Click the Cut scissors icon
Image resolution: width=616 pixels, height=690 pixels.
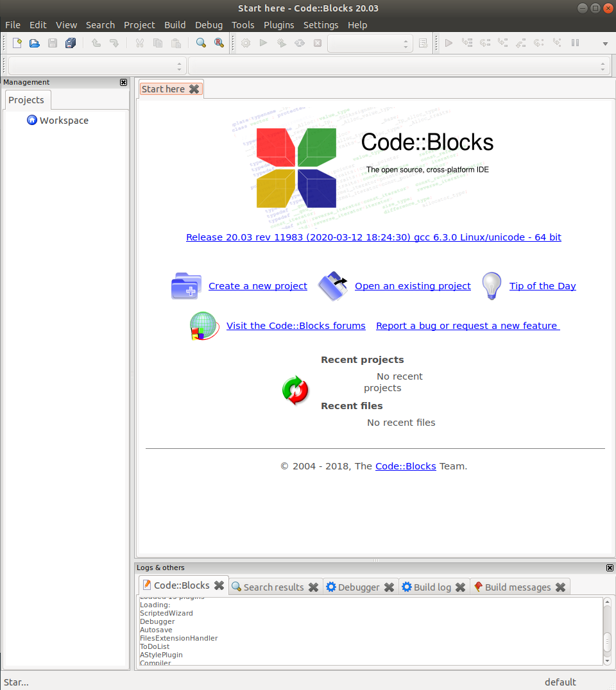(140, 43)
